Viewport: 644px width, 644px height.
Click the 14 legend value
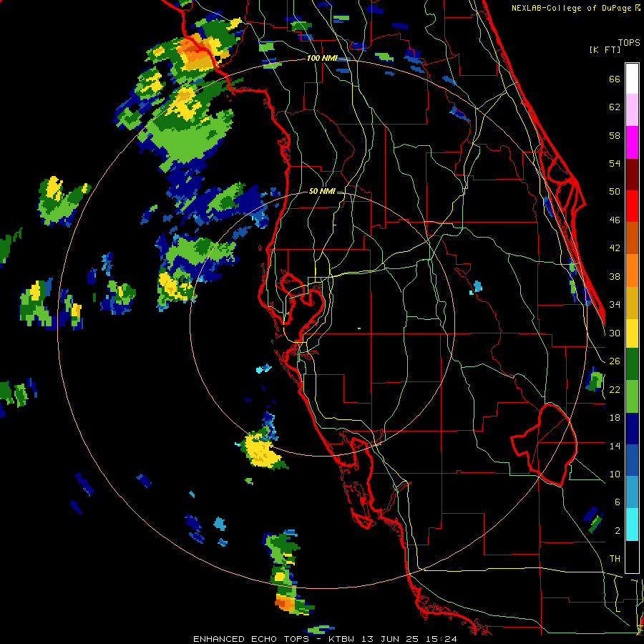tap(615, 446)
